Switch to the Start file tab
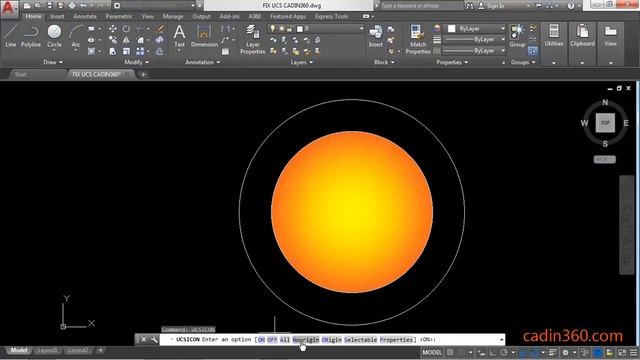Screen dimensions: 640x360 tap(20, 74)
